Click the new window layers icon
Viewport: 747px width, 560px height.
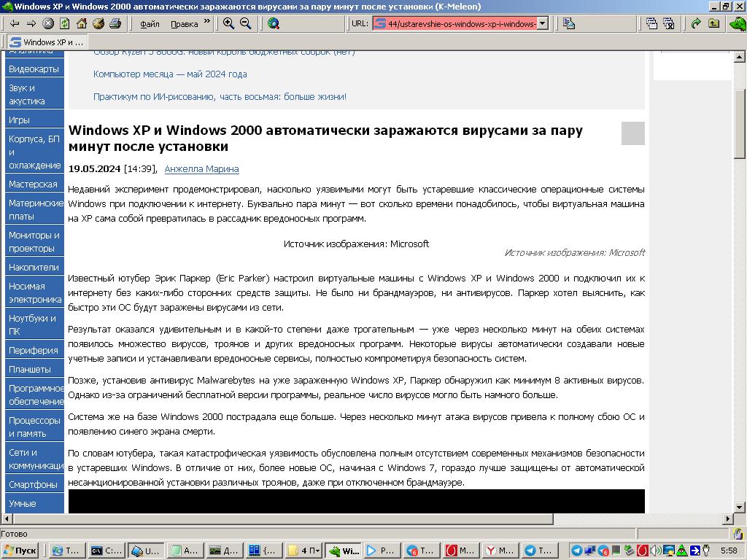point(651,23)
